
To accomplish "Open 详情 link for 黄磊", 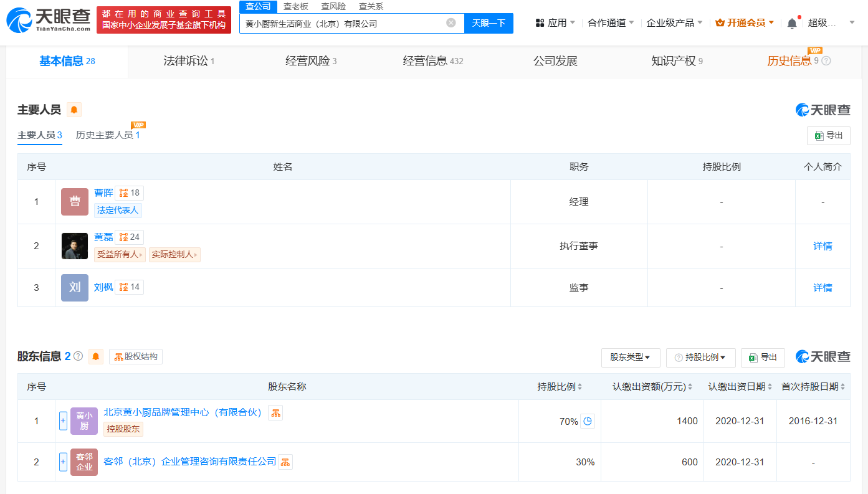I will 823,246.
